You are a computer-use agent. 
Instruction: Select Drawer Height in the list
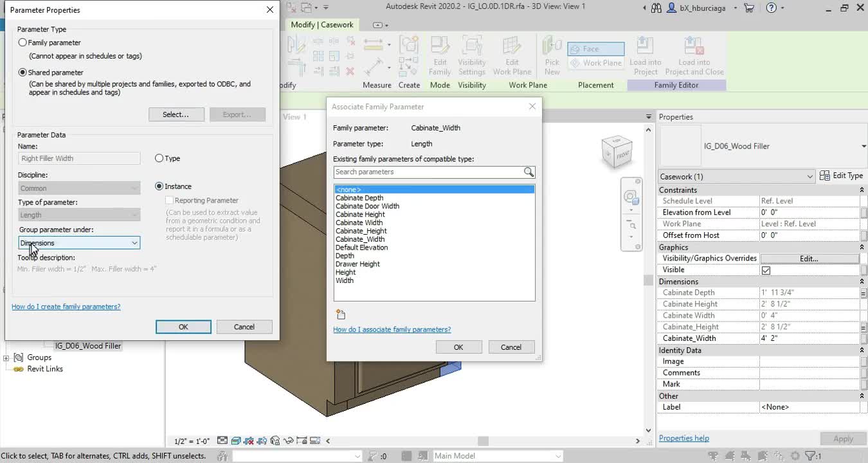pyautogui.click(x=357, y=264)
